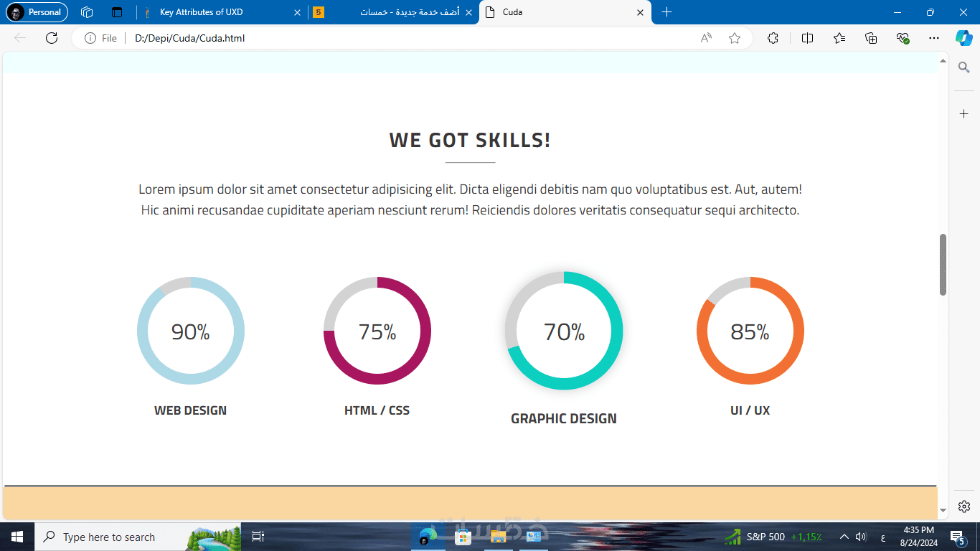This screenshot has height=551, width=980.
Task: Open the Edge Workspaces icon
Action: (87, 12)
